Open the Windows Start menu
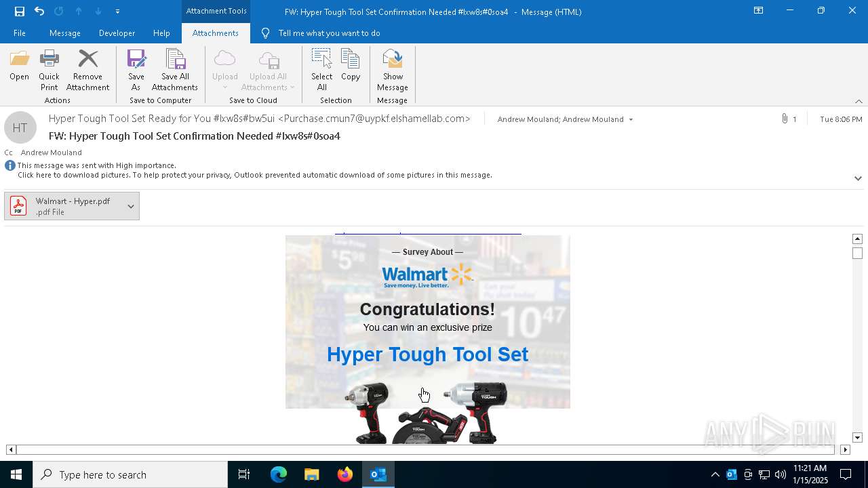The image size is (868, 488). (16, 474)
